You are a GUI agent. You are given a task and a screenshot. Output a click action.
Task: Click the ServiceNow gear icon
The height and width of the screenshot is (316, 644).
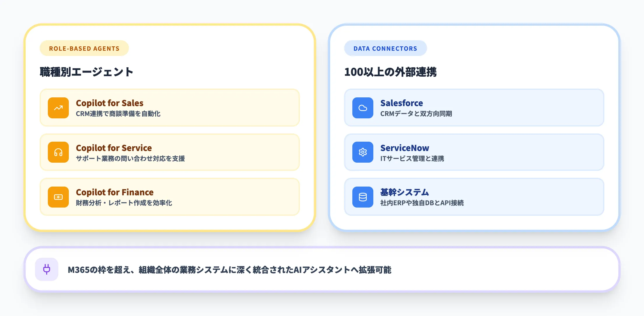point(363,152)
